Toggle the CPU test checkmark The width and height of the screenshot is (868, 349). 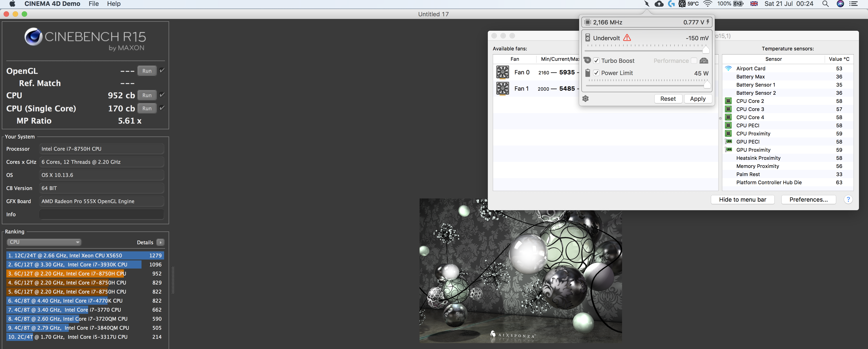(x=162, y=95)
